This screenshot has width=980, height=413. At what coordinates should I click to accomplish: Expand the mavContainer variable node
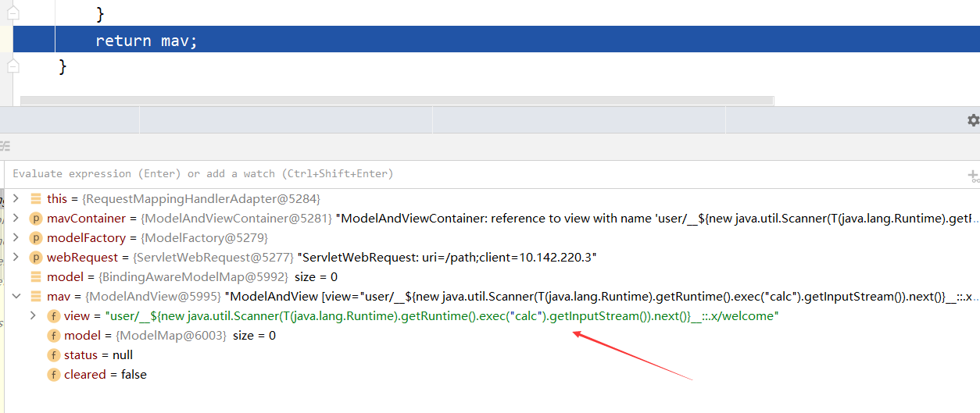(16, 219)
